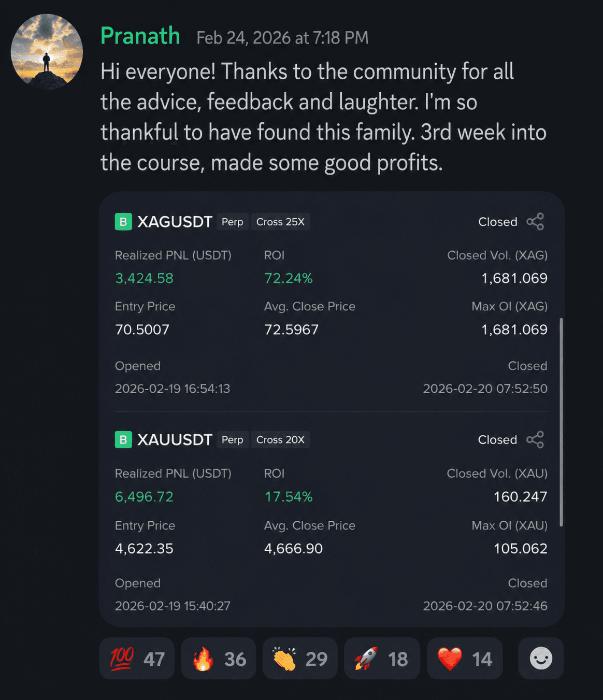Image resolution: width=603 pixels, height=700 pixels.
Task: Share the XAGUSDT closed position
Action: 535,222
